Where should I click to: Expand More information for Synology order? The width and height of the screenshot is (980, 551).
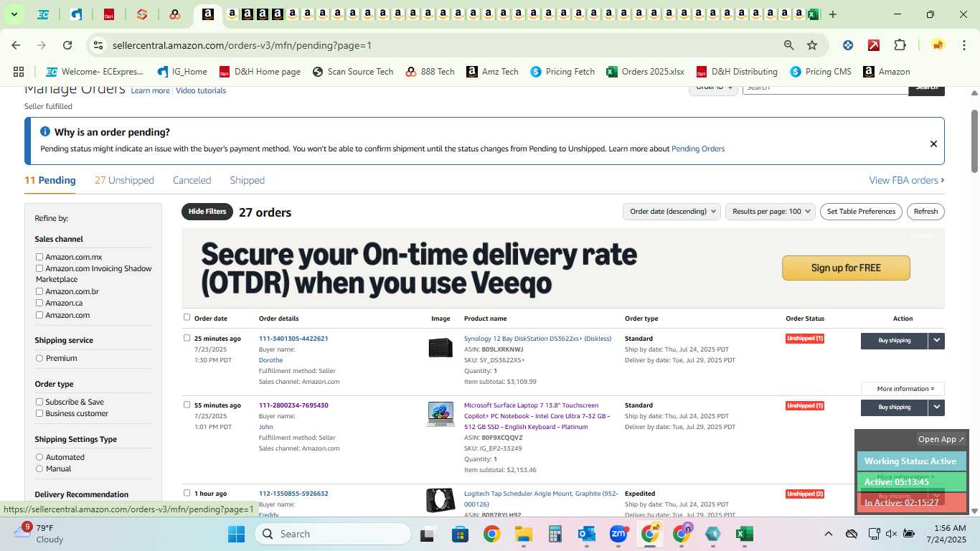[903, 389]
